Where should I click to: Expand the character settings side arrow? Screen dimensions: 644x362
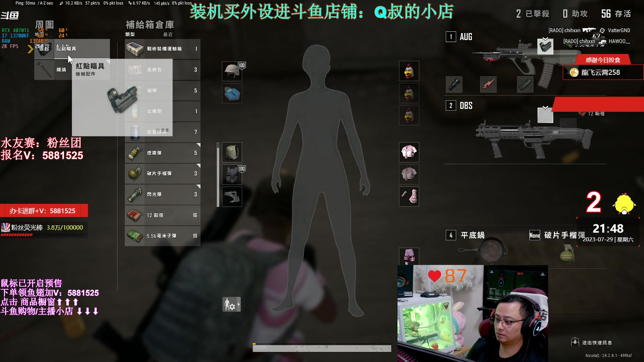[239, 305]
